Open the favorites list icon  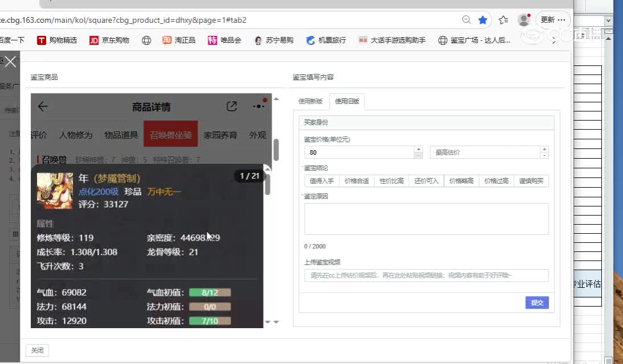503,20
